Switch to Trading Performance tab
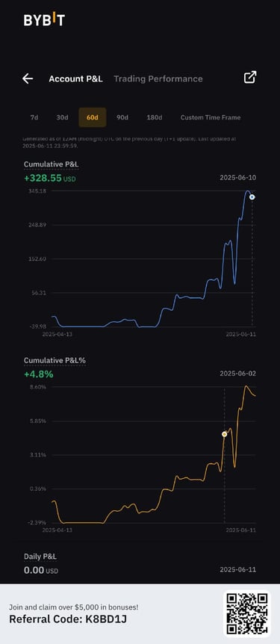 (158, 79)
